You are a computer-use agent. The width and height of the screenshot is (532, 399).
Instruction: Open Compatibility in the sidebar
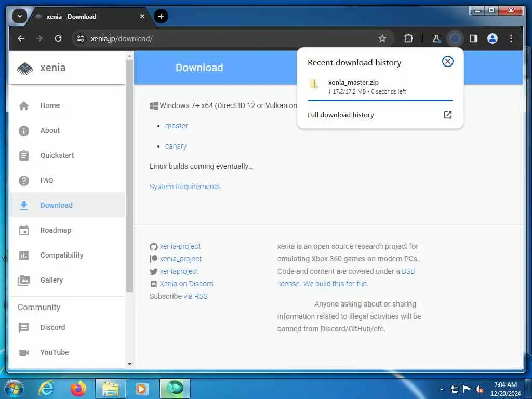68,255
